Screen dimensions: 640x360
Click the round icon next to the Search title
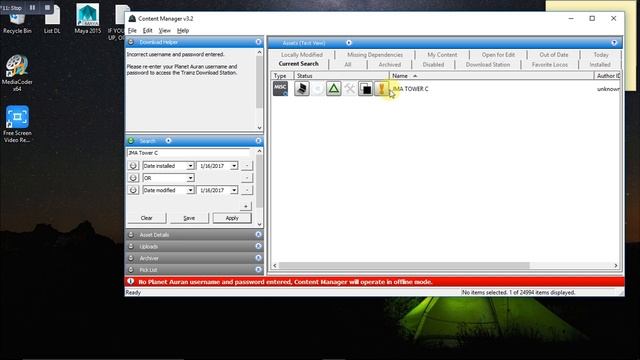click(x=168, y=141)
